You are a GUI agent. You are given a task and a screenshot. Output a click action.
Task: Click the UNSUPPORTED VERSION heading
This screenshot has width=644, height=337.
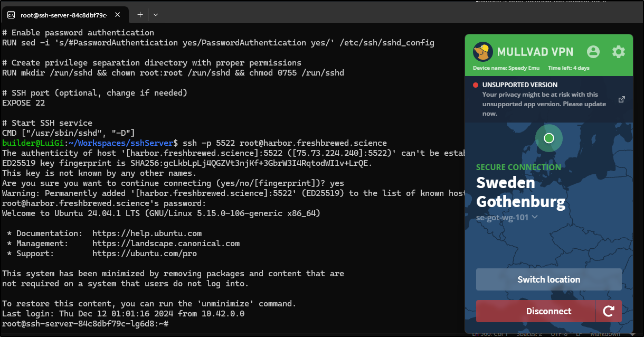pos(520,85)
